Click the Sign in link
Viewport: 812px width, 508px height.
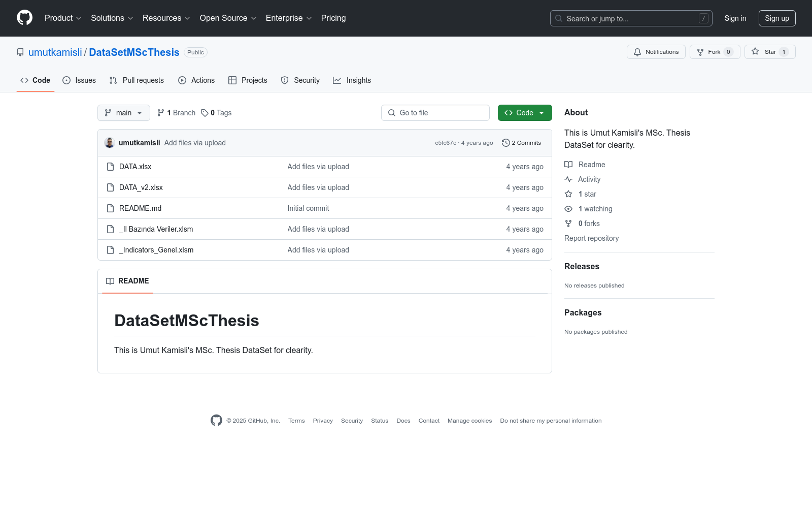735,18
